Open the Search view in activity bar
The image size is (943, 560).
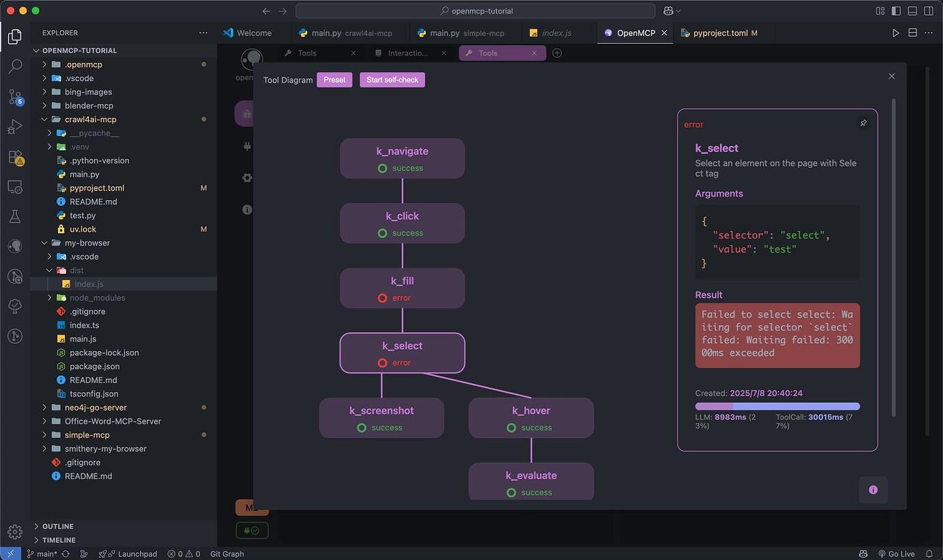(x=15, y=67)
